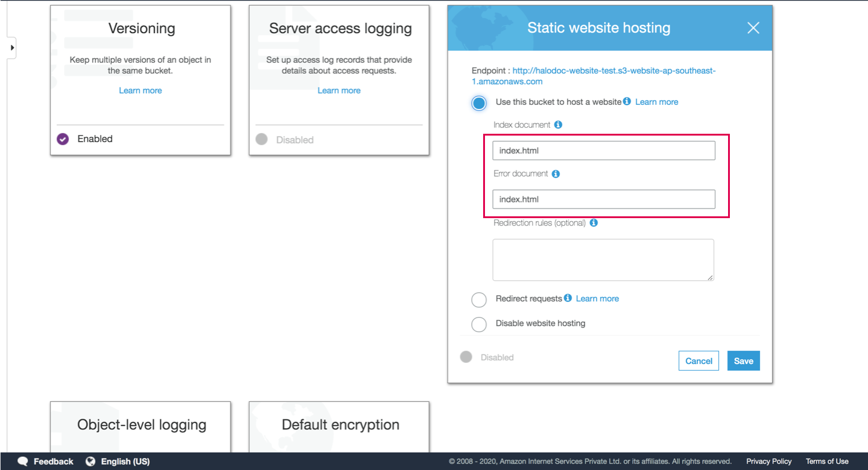This screenshot has width=868, height=470.
Task: Click the Feedback speech bubble icon
Action: point(23,462)
